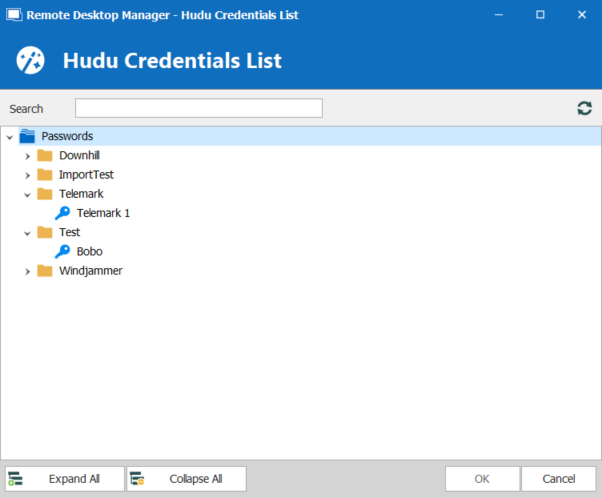Click the blue Passwords root folder icon
Viewport: 602px width, 498px height.
27,136
